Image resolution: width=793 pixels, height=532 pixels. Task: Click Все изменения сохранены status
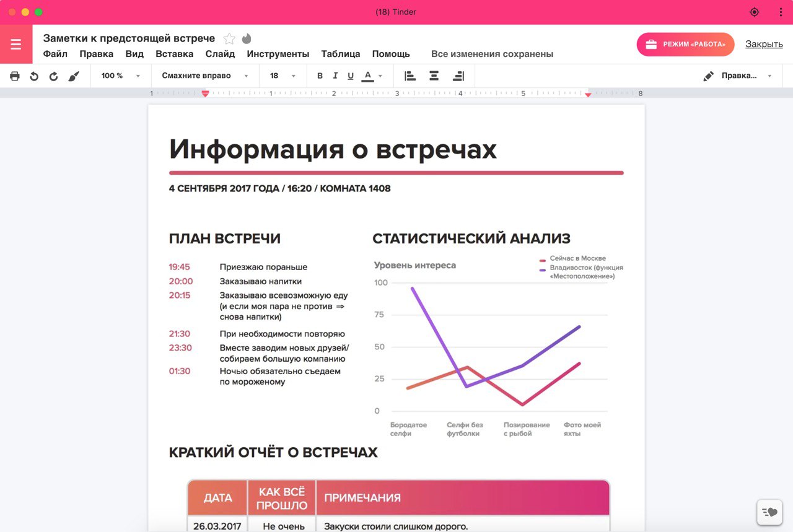click(492, 54)
